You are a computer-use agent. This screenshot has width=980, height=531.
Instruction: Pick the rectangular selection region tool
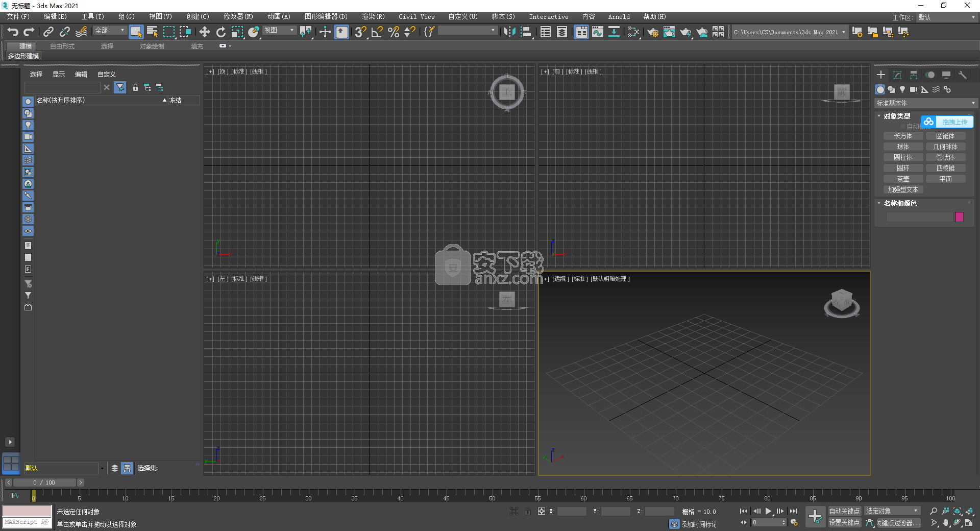pyautogui.click(x=168, y=32)
